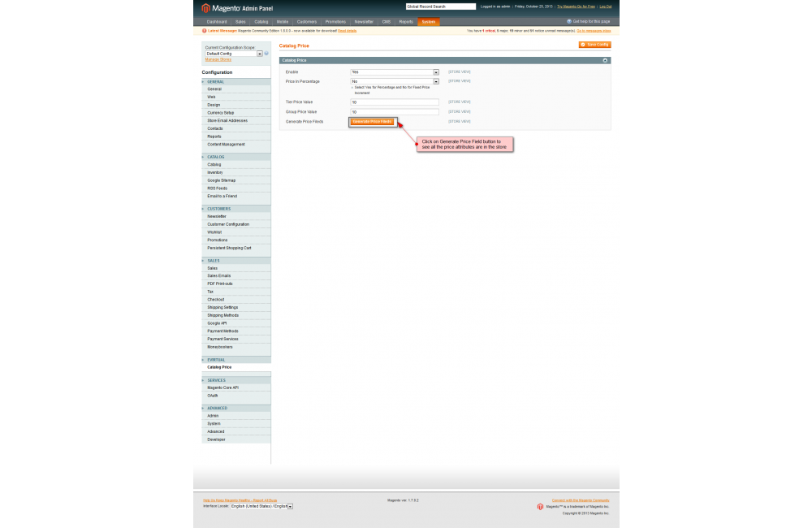Open the CMS menu in top navigation

pos(387,22)
